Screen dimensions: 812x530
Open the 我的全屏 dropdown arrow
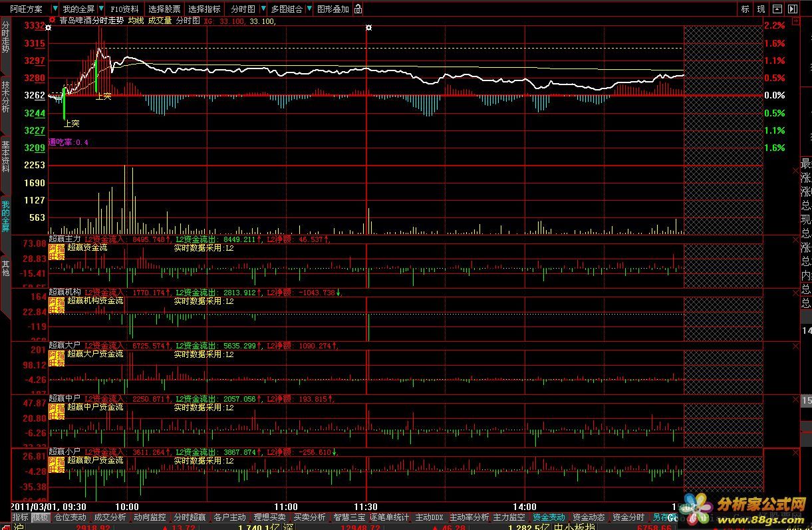pyautogui.click(x=101, y=9)
